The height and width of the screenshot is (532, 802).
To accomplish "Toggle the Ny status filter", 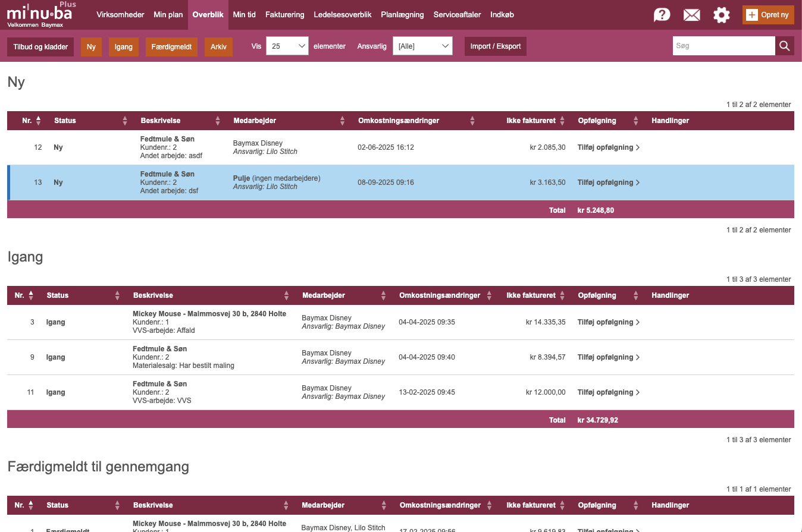I will point(91,47).
